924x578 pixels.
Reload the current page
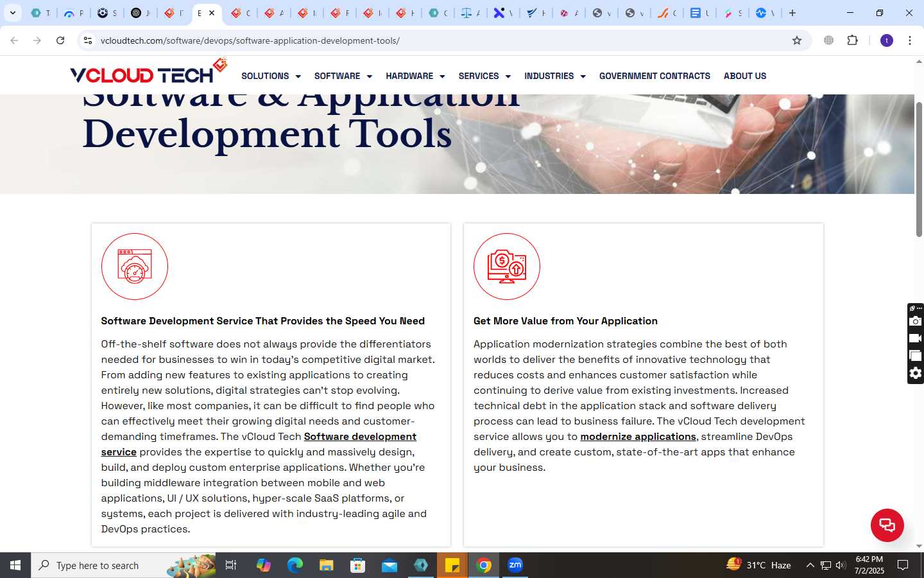tap(60, 40)
